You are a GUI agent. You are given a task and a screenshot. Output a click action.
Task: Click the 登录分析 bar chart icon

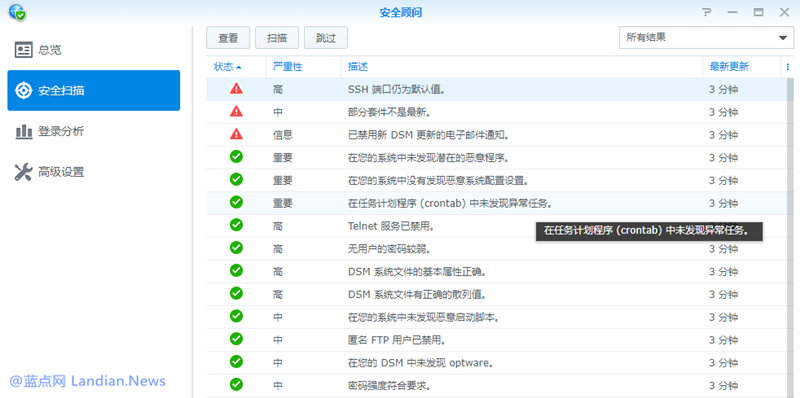pos(23,131)
